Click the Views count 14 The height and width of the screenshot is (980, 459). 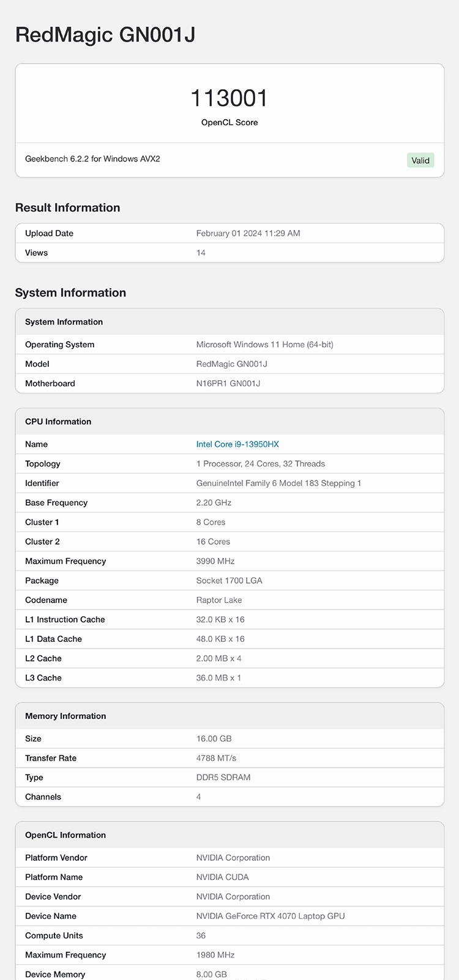point(201,253)
